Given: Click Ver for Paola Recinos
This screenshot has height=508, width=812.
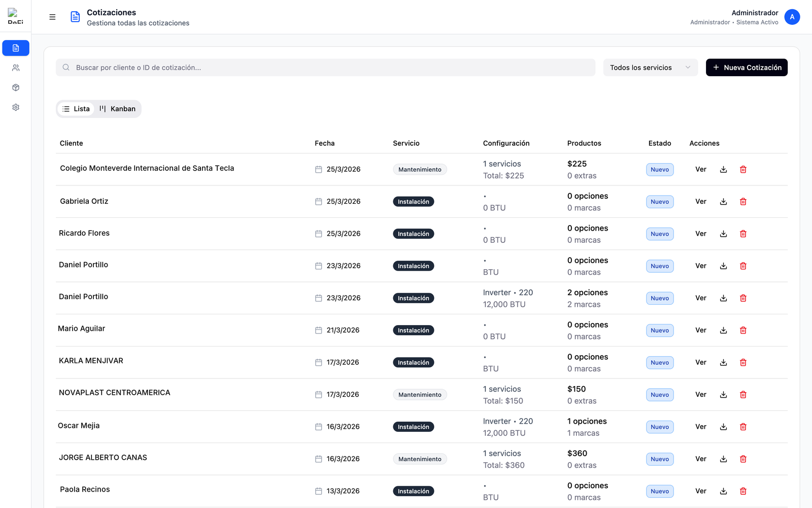Looking at the screenshot, I should 701,491.
